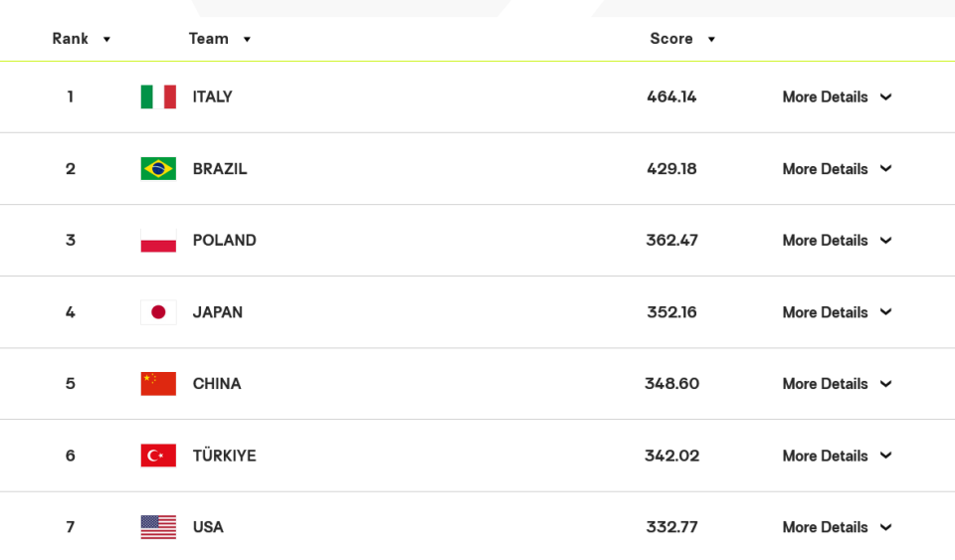This screenshot has height=560, width=955.
Task: Click Italy's score 464.14
Action: point(671,96)
